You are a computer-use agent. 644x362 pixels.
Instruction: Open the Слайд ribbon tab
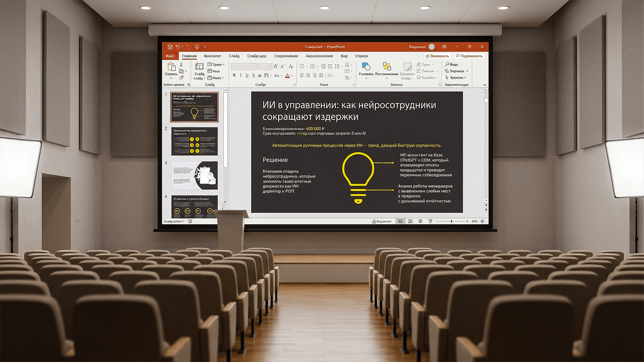pyautogui.click(x=234, y=56)
